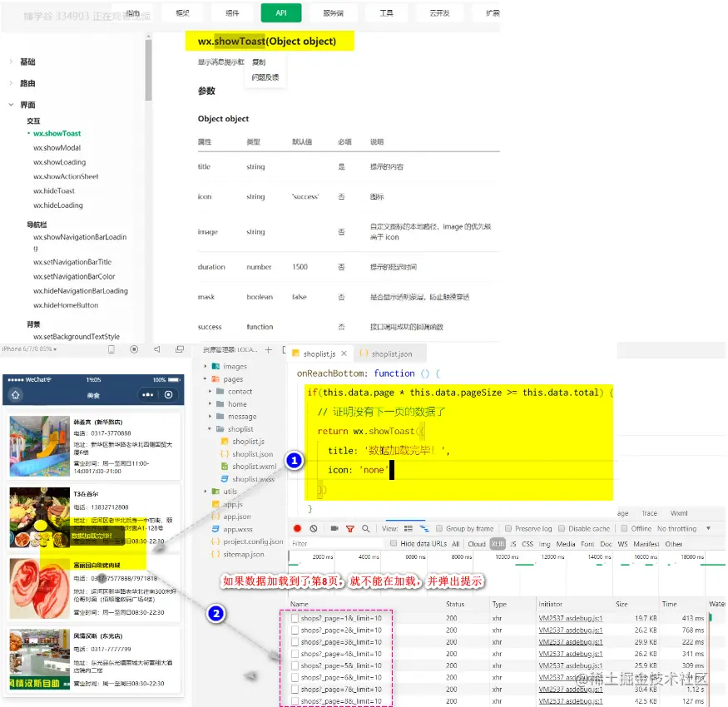The width and height of the screenshot is (728, 707).
Task: Open wx.showModal in the sidebar
Action: pyautogui.click(x=57, y=147)
